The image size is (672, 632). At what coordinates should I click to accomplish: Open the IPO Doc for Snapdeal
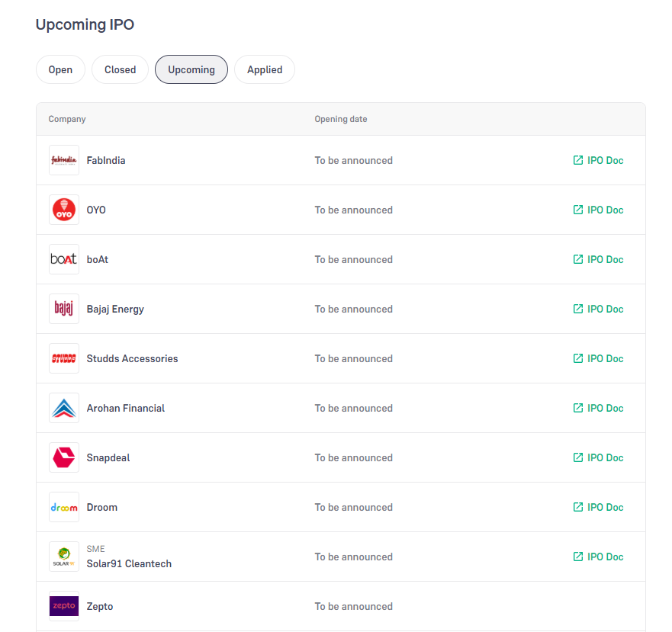click(598, 457)
